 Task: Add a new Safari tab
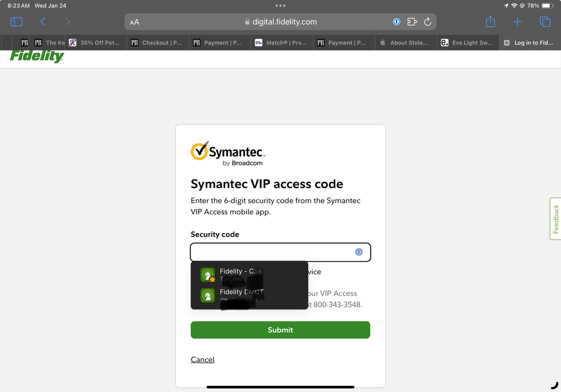coord(517,22)
